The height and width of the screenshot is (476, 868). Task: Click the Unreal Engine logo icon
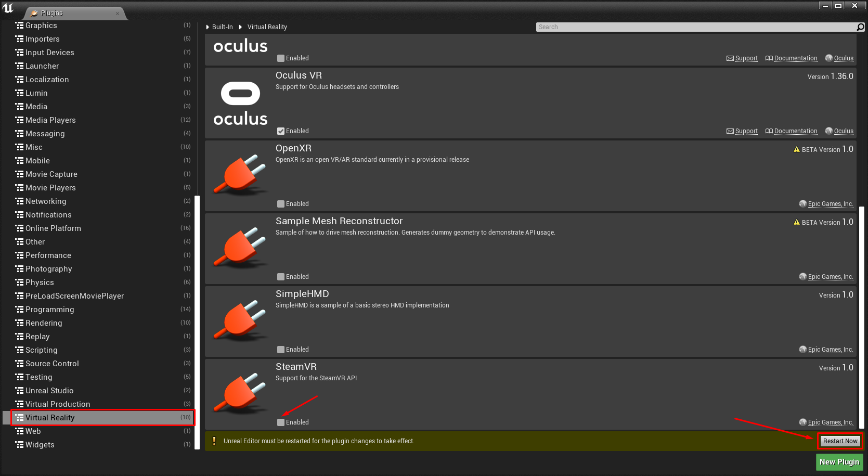click(8, 8)
